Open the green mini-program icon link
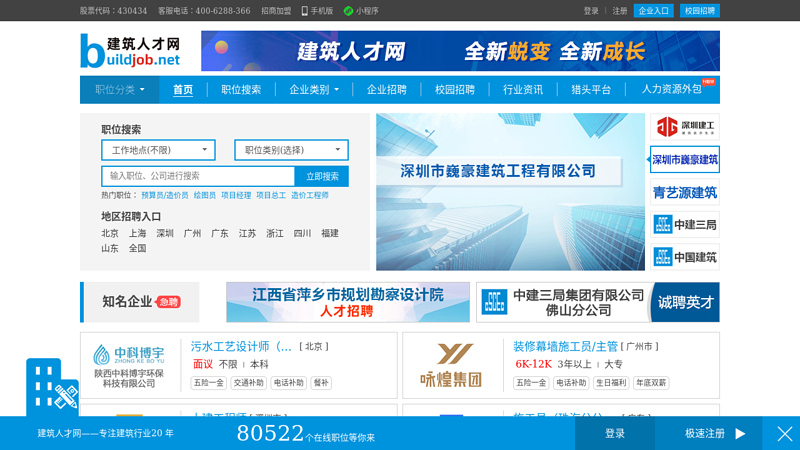The image size is (800, 450). point(348,11)
